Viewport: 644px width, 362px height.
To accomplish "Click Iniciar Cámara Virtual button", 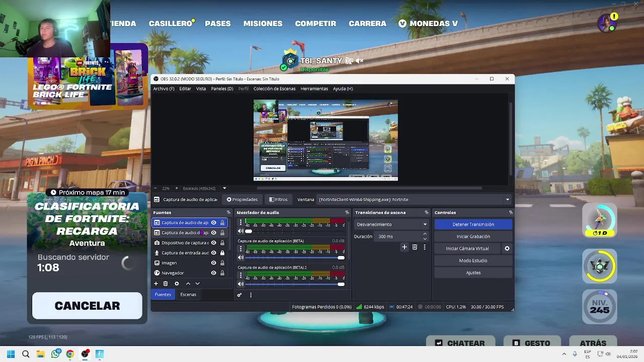I will (467, 248).
